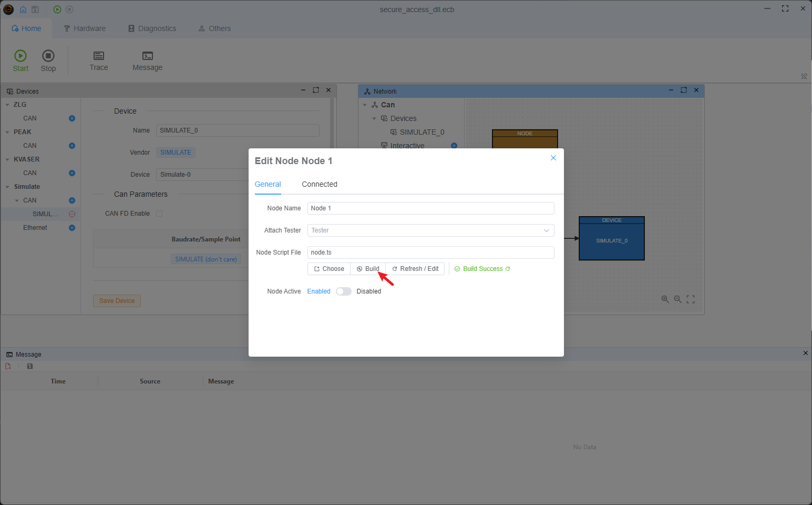Image resolution: width=812 pixels, height=505 pixels.
Task: Open the Others tab
Action: pyautogui.click(x=214, y=28)
